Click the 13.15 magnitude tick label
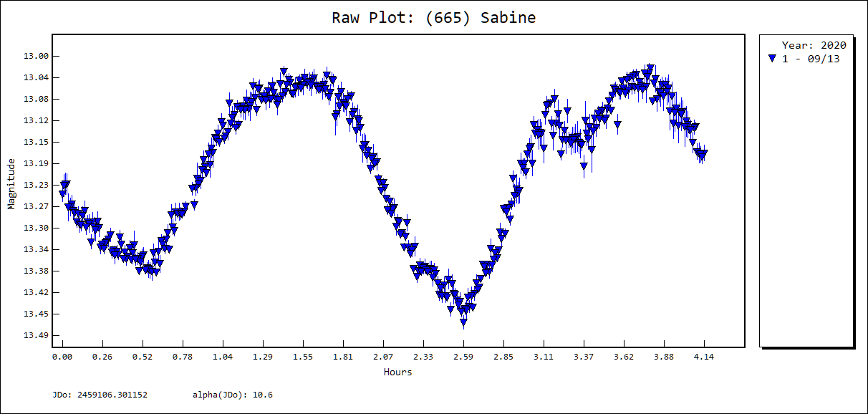Image resolution: width=868 pixels, height=414 pixels. [x=36, y=142]
